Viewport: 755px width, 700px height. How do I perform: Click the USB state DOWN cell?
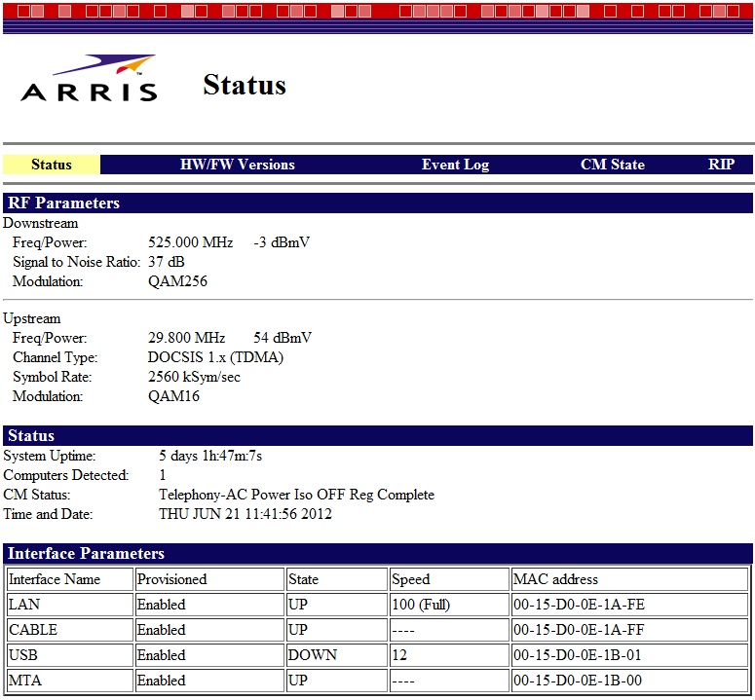[337, 655]
